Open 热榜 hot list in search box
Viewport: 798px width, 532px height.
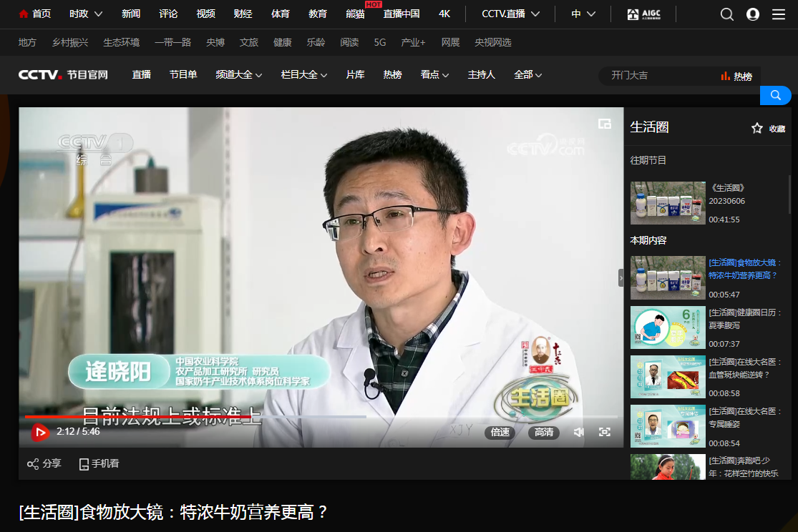pyautogui.click(x=736, y=77)
